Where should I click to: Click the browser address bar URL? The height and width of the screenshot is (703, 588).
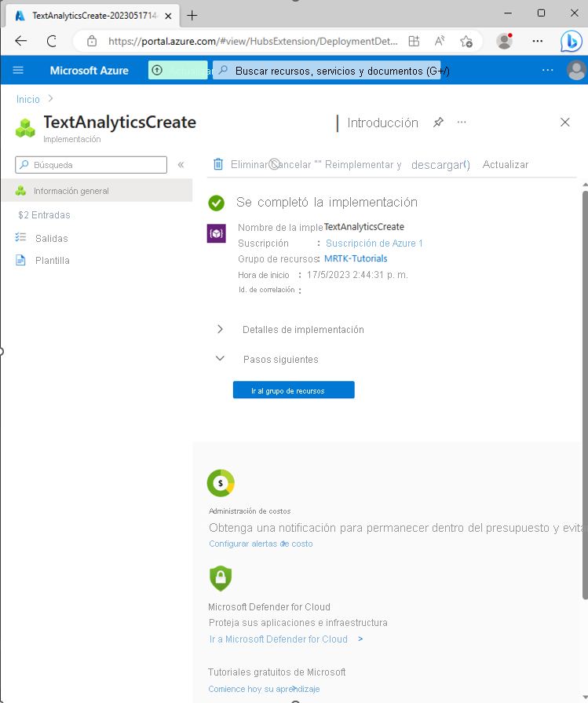[x=253, y=42]
